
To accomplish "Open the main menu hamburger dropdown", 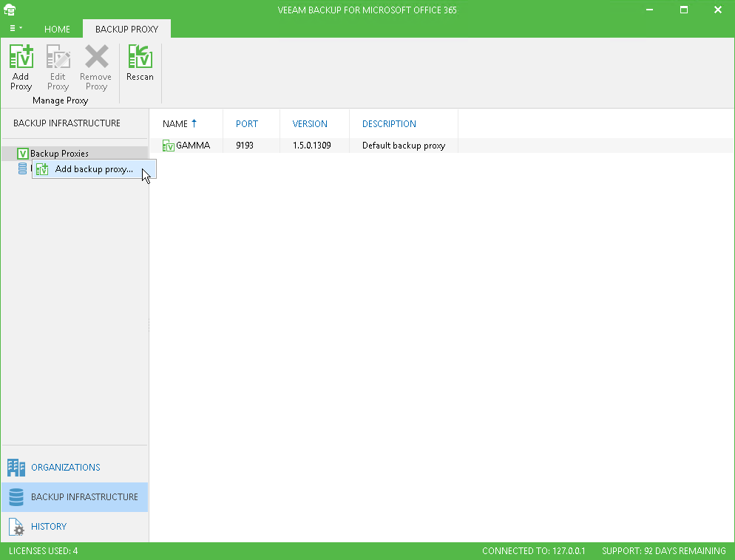I will click(x=16, y=29).
